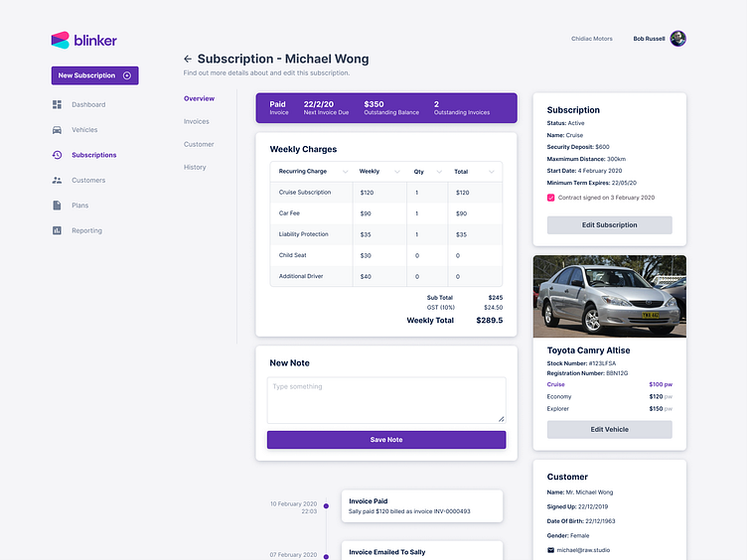Click the Dashboard grid icon
Image resolution: width=747 pixels, height=560 pixels.
(x=58, y=104)
